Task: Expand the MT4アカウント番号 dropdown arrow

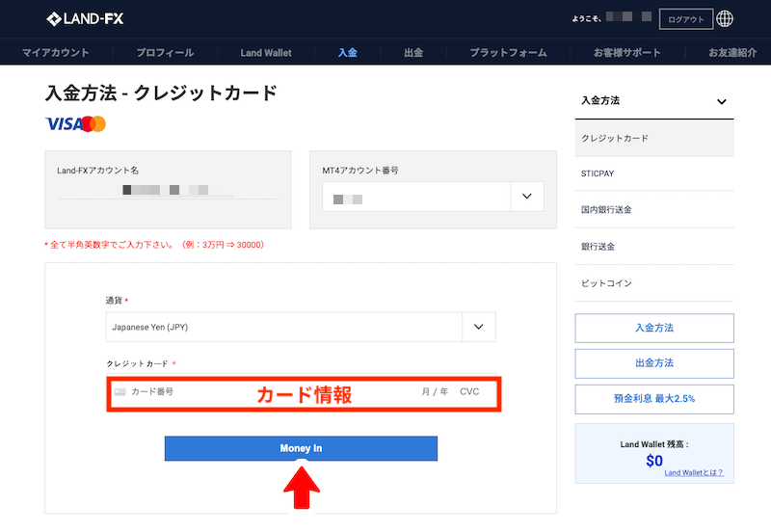Action: click(527, 197)
